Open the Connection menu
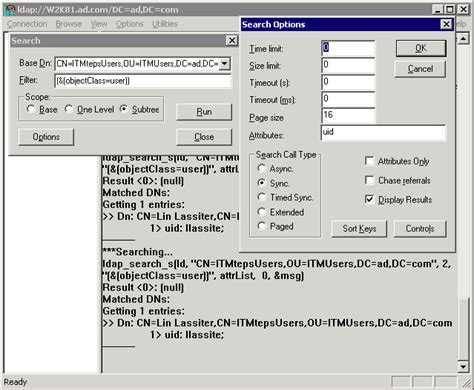Viewport: 474px width, 390px height. pos(27,24)
